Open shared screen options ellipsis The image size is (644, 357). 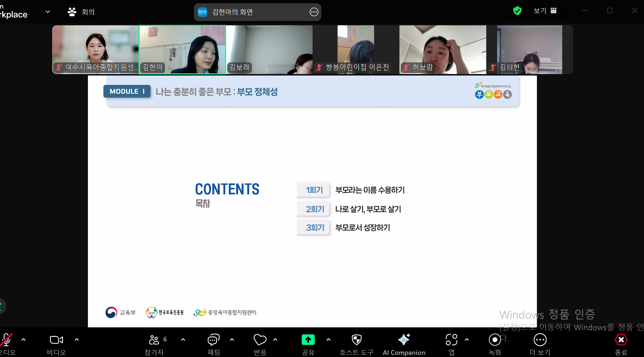tap(314, 12)
